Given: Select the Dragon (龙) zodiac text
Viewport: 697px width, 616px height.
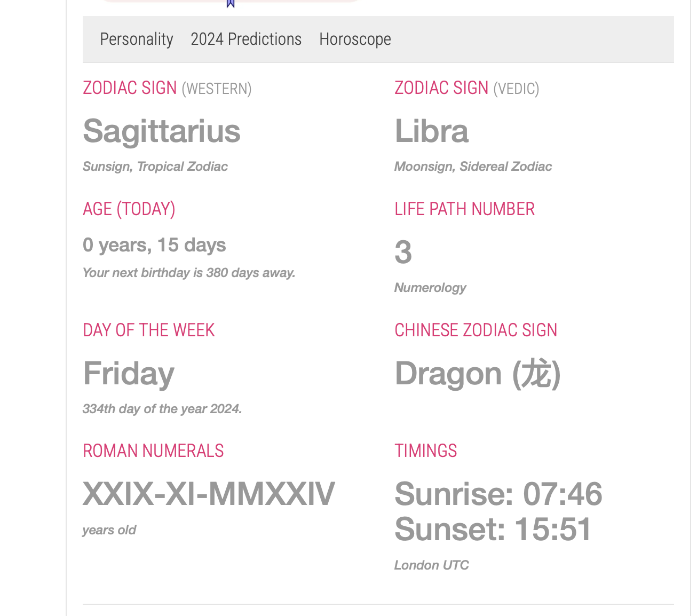Looking at the screenshot, I should point(478,373).
